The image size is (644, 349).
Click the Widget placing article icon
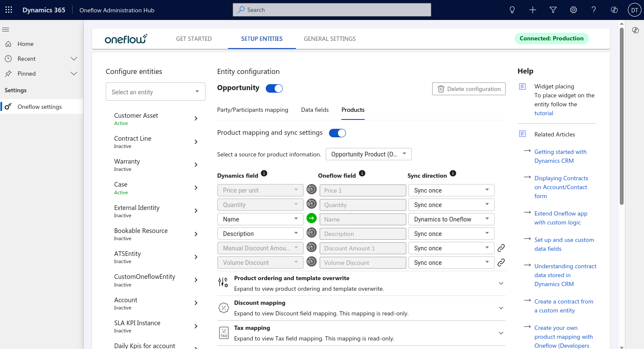point(523,87)
